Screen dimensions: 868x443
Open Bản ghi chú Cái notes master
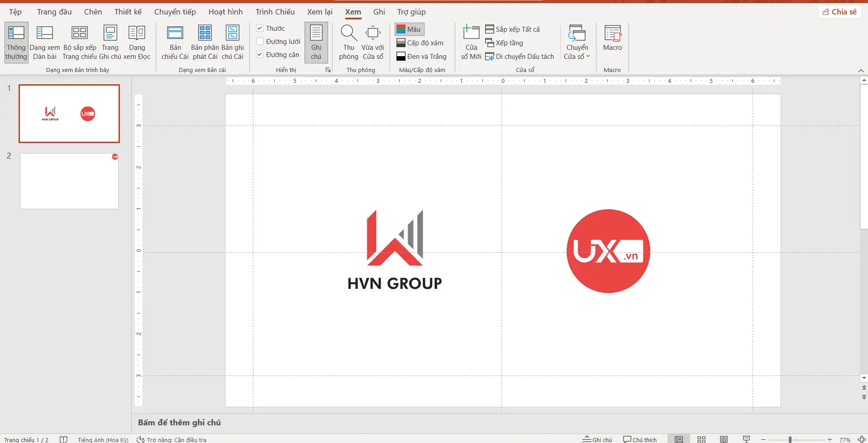click(x=233, y=42)
